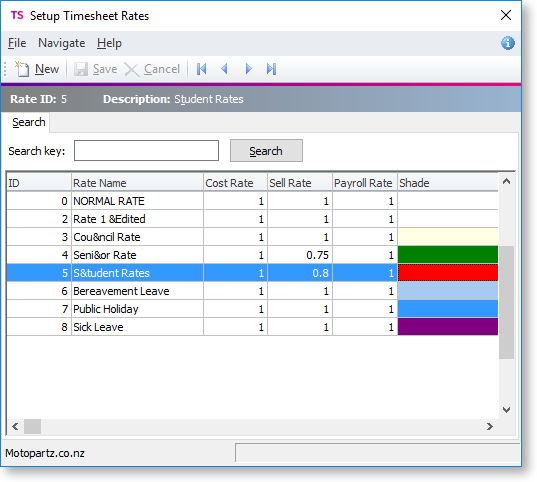Click the vertical scrollbar down arrow
The width and height of the screenshot is (537, 482).
pyautogui.click(x=506, y=409)
